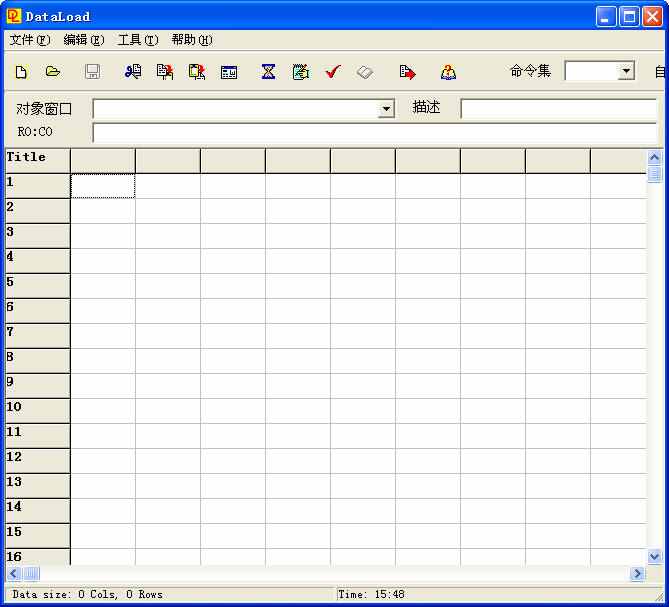The width and height of the screenshot is (669, 607).
Task: Click the help question mark toolbar icon
Action: coord(448,72)
